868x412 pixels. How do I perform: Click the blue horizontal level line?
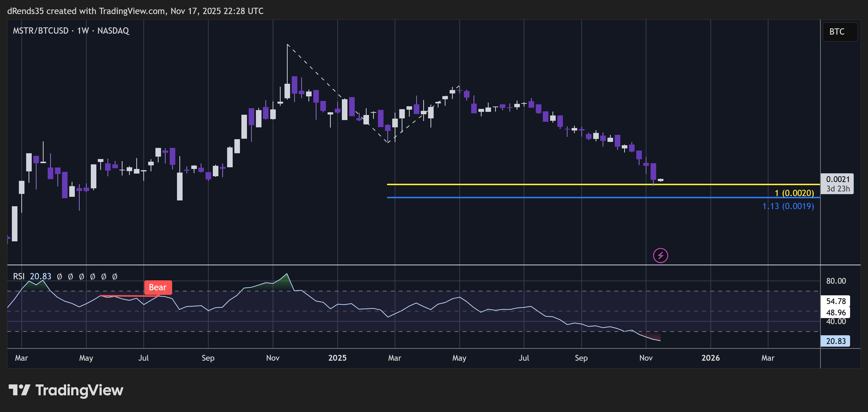(x=603, y=198)
